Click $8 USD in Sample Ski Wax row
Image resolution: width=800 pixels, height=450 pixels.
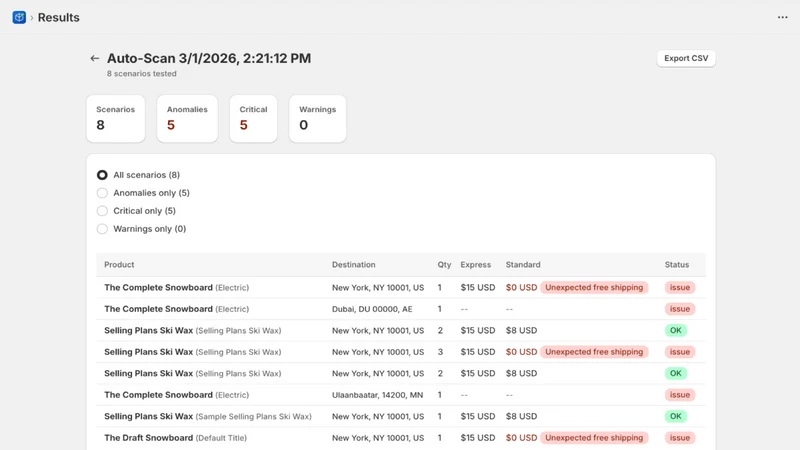[x=521, y=416]
